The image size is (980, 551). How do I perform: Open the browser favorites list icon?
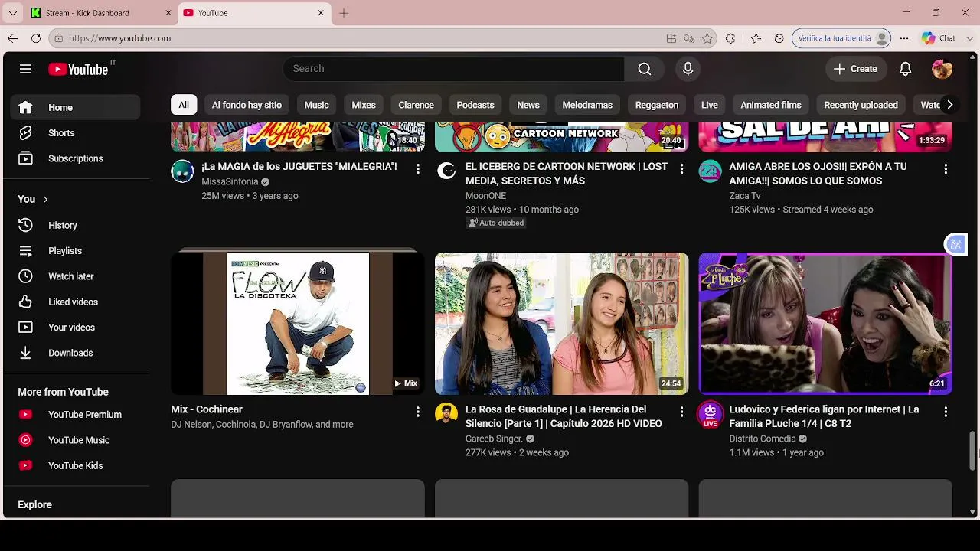pyautogui.click(x=756, y=38)
